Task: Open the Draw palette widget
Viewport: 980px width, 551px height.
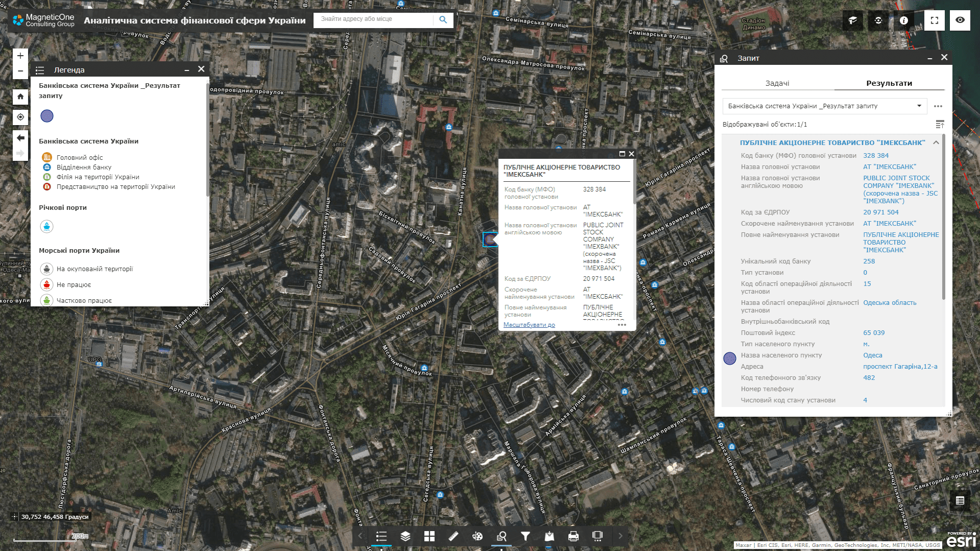Action: pos(477,536)
